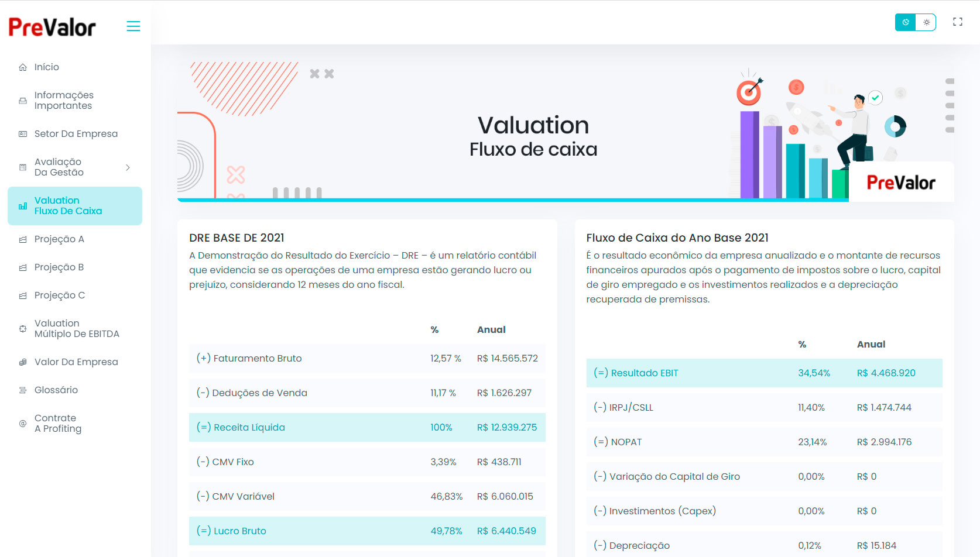Click the Contrate A Profiting icon
This screenshot has height=557, width=980.
[x=23, y=424]
